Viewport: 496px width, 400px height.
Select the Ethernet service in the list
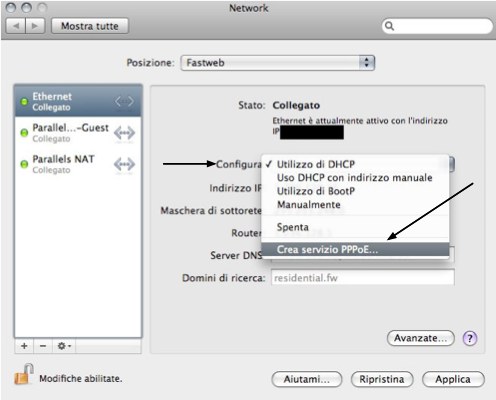pos(78,101)
